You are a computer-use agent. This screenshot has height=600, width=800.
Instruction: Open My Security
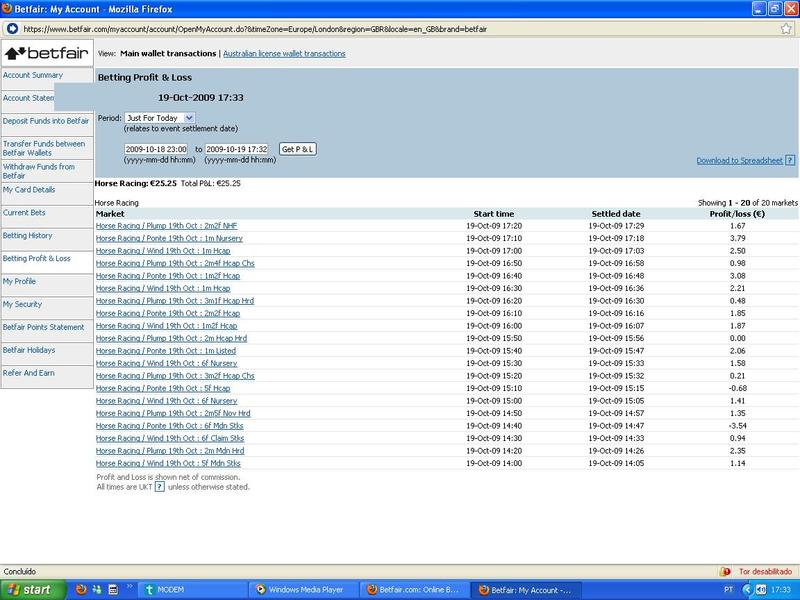(22, 304)
